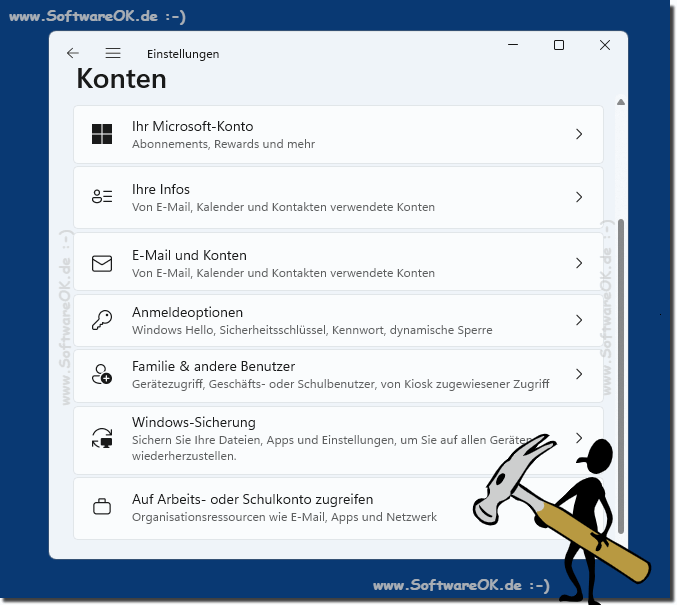Close the Einstellungen window
The height and width of the screenshot is (605, 677).
click(605, 45)
